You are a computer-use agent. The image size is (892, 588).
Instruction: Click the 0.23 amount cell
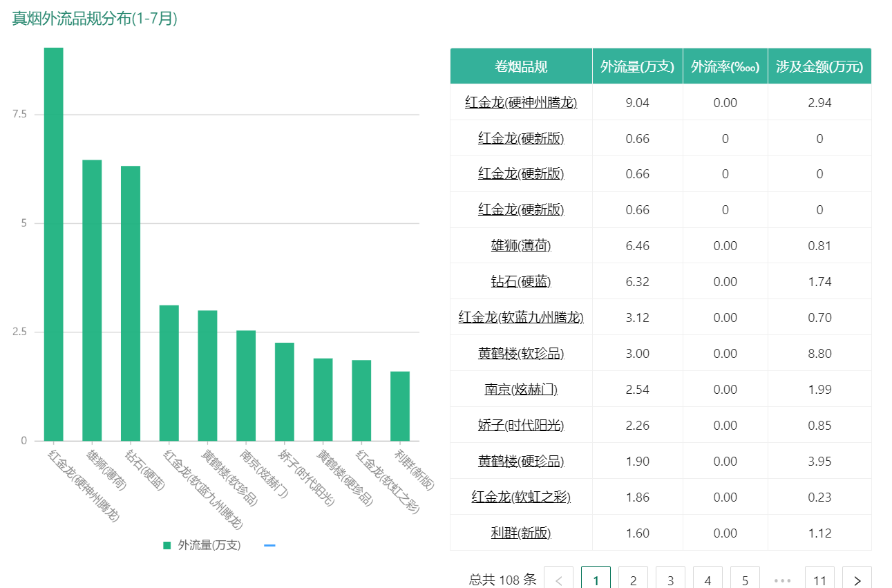819,497
